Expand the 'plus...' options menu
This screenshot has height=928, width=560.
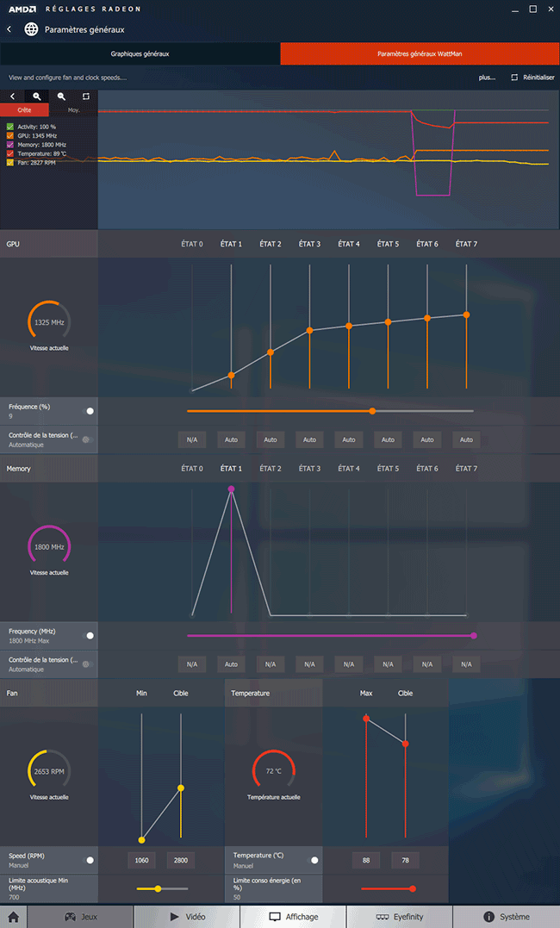(x=487, y=78)
